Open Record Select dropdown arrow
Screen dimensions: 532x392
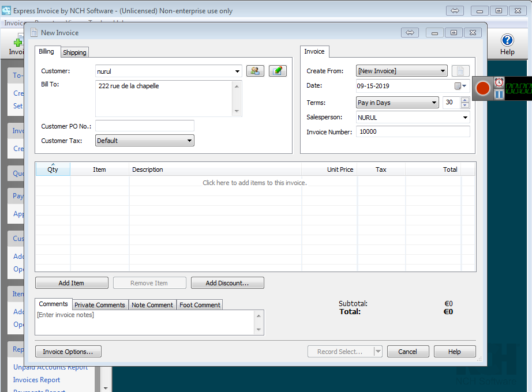point(378,352)
